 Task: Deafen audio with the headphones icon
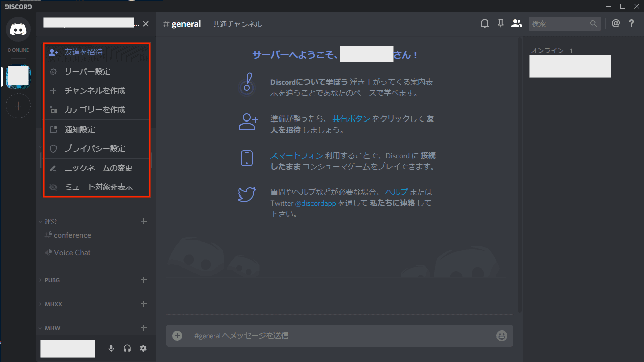click(127, 348)
